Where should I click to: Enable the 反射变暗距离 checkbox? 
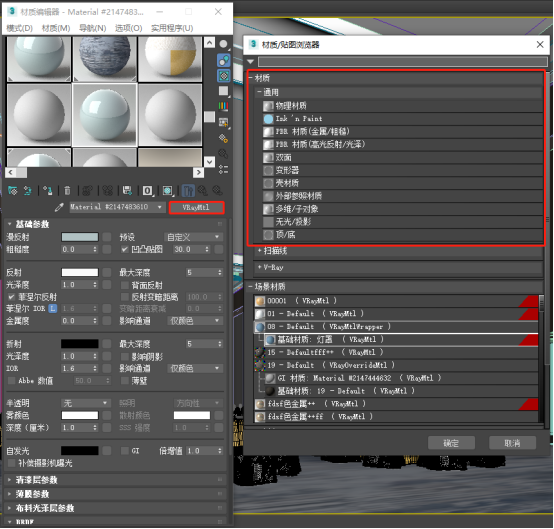124,297
